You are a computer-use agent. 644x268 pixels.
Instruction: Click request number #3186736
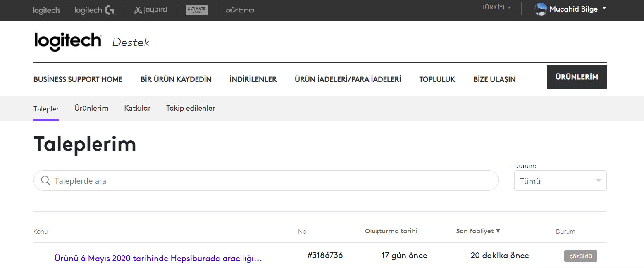[x=325, y=256]
